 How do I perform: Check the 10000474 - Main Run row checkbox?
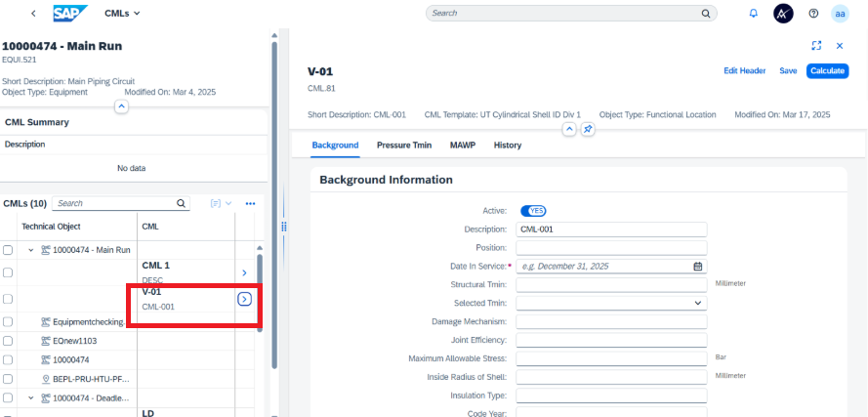click(x=8, y=250)
